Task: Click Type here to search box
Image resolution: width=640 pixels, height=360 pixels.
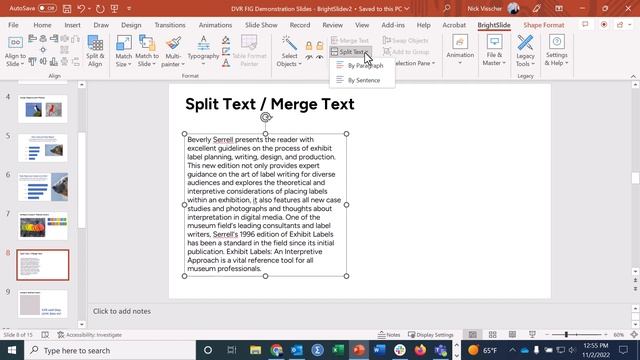Action: 110,350
